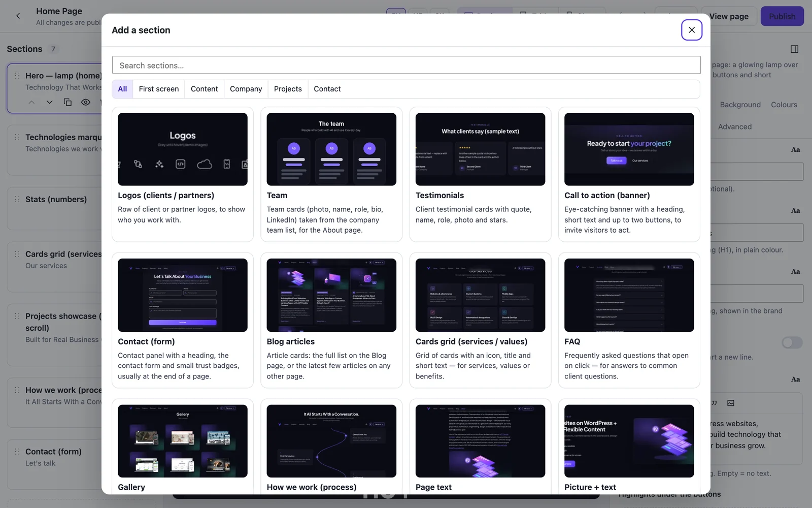Add the FAQ section card
Viewport: 812px width, 508px height.
click(629, 320)
